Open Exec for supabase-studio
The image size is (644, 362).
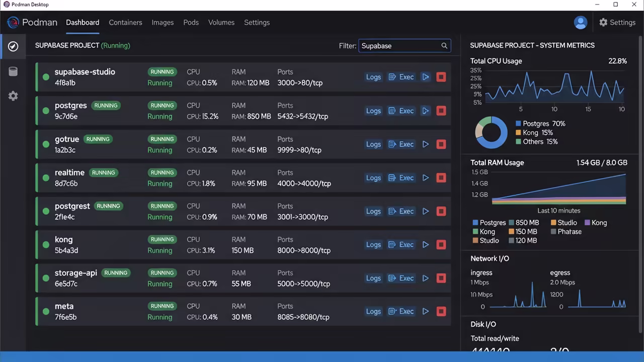point(401,77)
